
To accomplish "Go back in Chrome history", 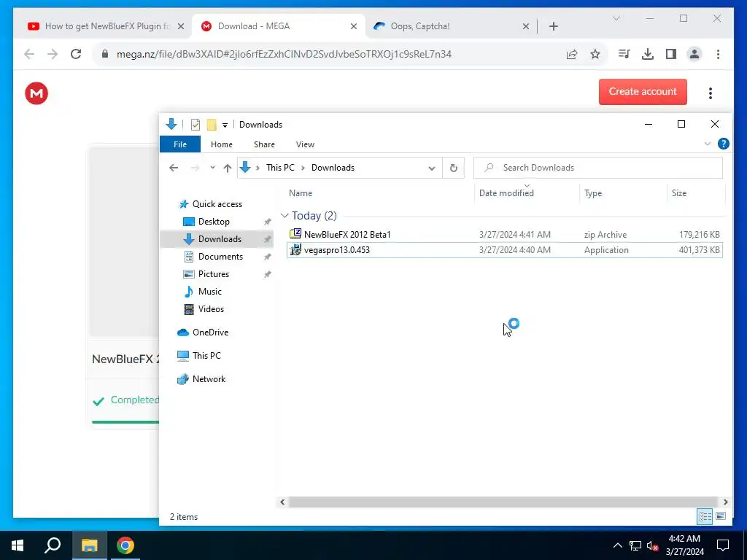I will tap(29, 54).
